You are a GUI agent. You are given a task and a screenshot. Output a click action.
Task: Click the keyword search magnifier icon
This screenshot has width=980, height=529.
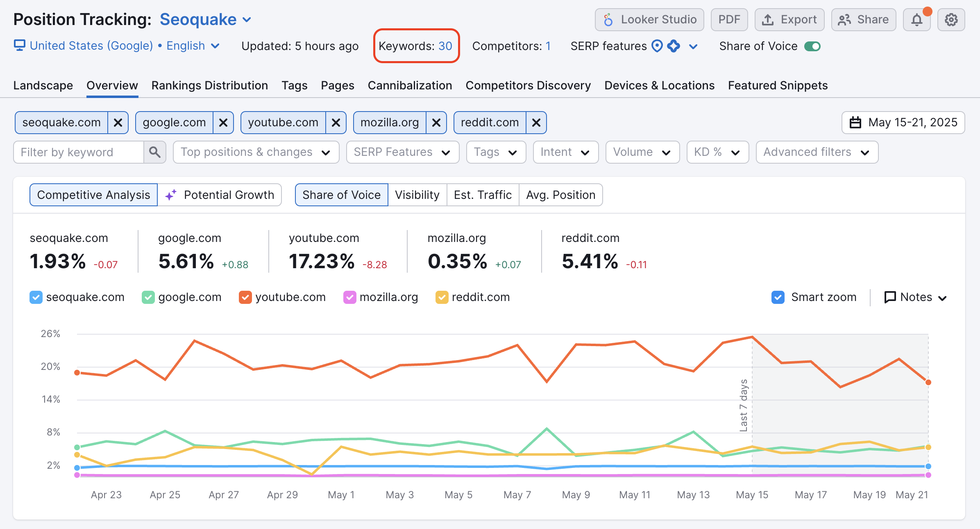pyautogui.click(x=155, y=152)
